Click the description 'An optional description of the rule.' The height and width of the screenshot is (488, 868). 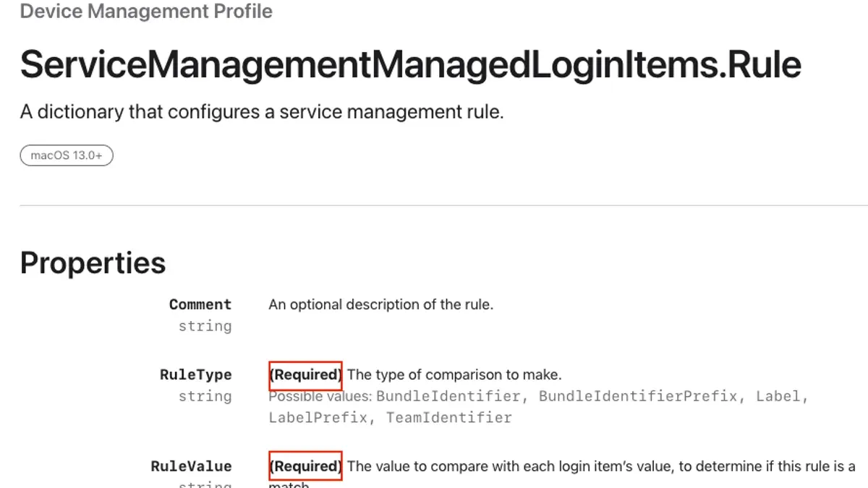pyautogui.click(x=381, y=304)
